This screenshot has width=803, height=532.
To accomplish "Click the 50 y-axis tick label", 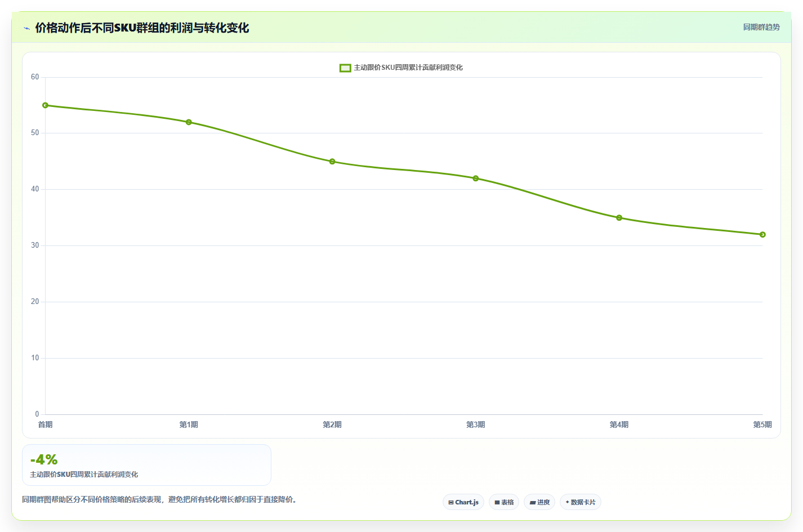I will click(35, 133).
